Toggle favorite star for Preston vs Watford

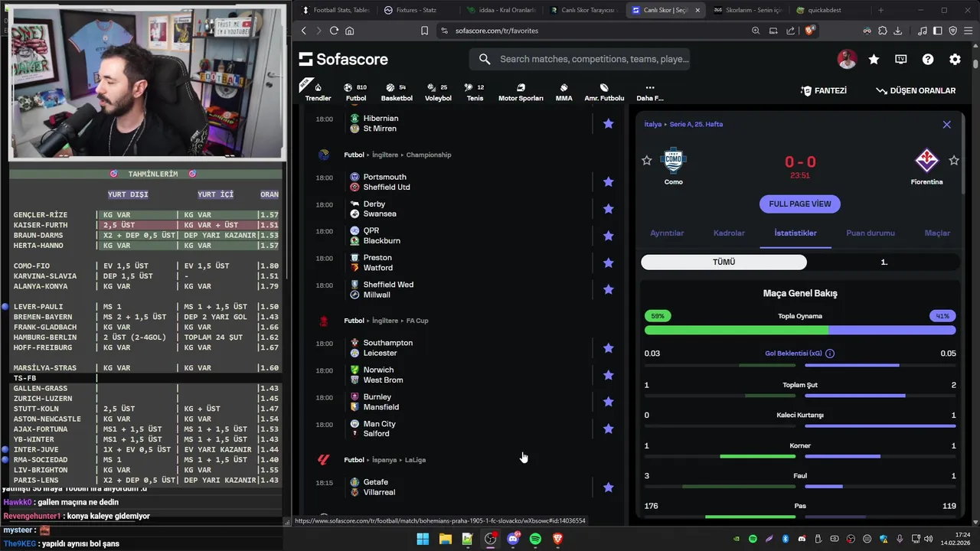tap(608, 262)
